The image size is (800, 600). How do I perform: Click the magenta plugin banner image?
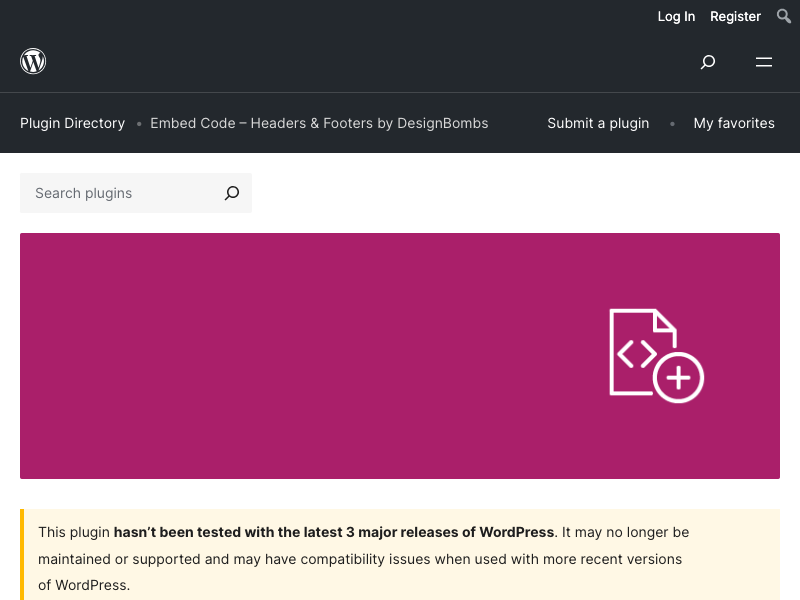click(400, 356)
